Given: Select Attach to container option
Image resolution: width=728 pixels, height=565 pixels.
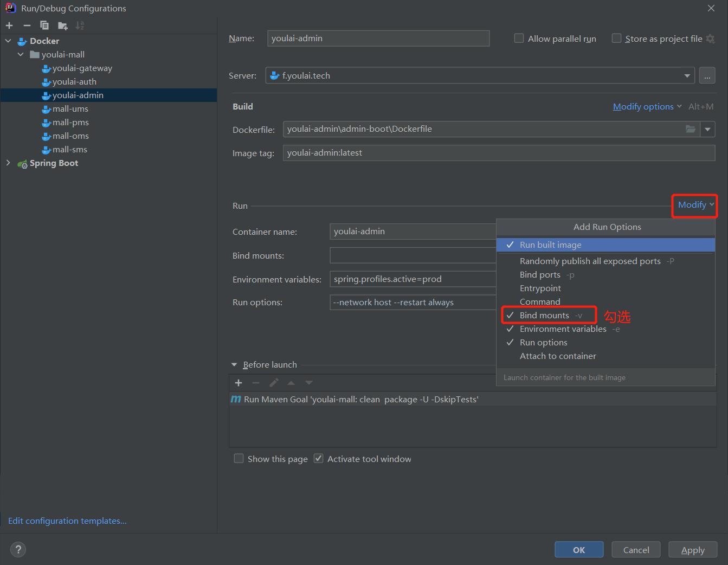Looking at the screenshot, I should [x=605, y=356].
